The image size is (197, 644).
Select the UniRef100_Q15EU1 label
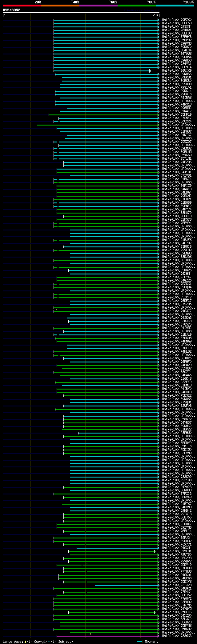pos(177,551)
